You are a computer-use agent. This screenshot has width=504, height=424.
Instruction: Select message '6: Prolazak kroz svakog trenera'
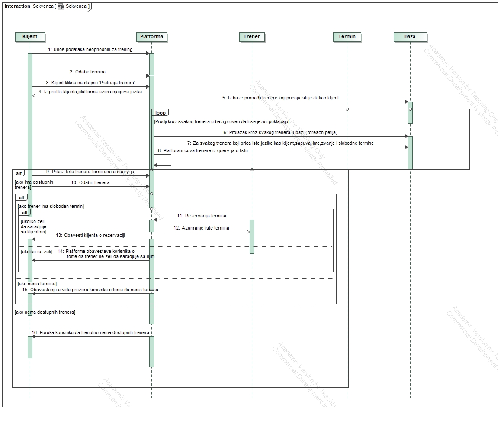pos(280,132)
